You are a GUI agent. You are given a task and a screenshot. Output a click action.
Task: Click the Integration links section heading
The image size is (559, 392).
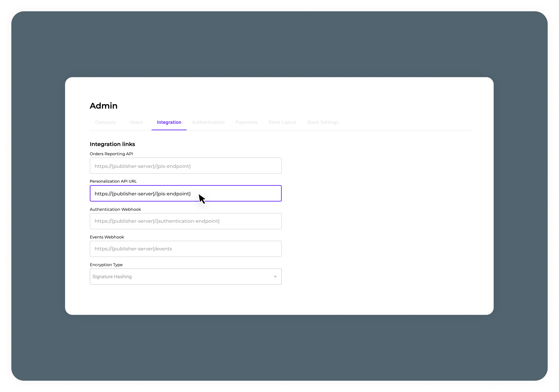(112, 144)
